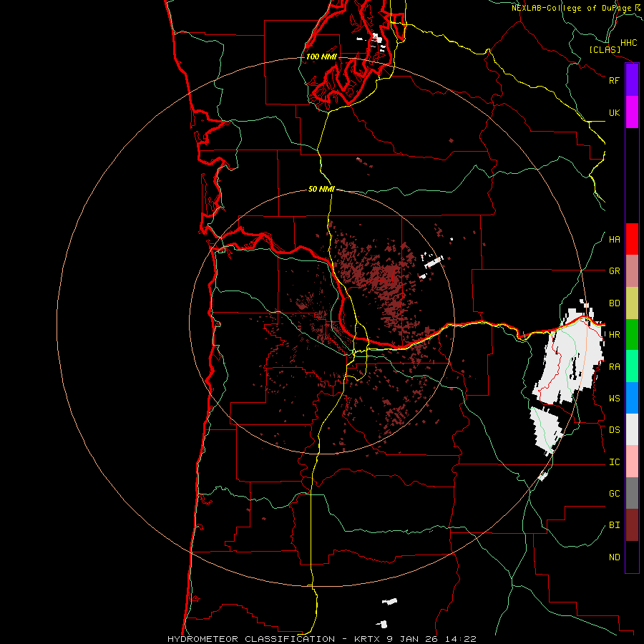The height and width of the screenshot is (644, 644).
Task: Click the HR legend label
Action: coord(614,335)
